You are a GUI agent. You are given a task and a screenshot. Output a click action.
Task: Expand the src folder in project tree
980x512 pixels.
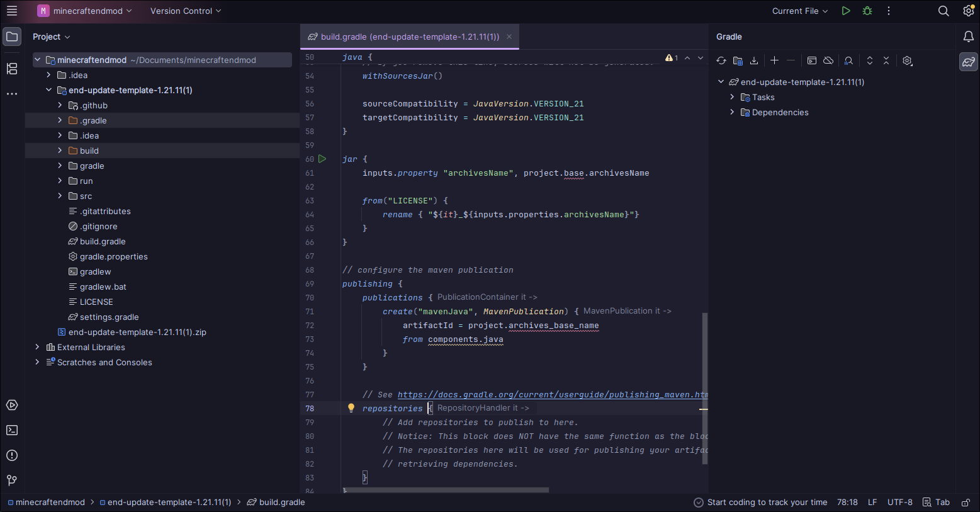(x=60, y=196)
